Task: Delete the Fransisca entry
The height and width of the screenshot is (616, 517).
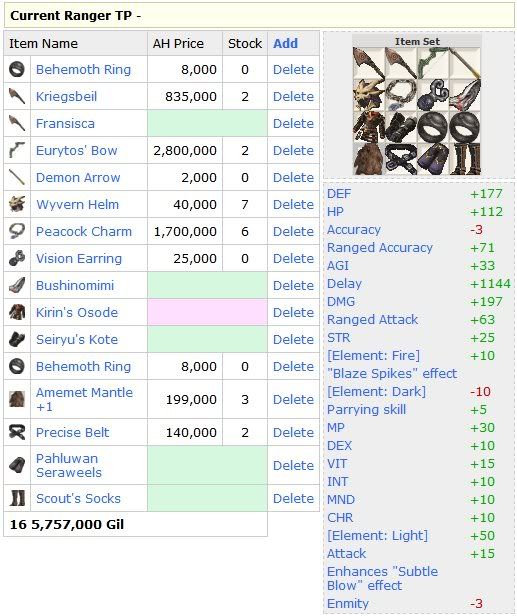Action: tap(293, 123)
